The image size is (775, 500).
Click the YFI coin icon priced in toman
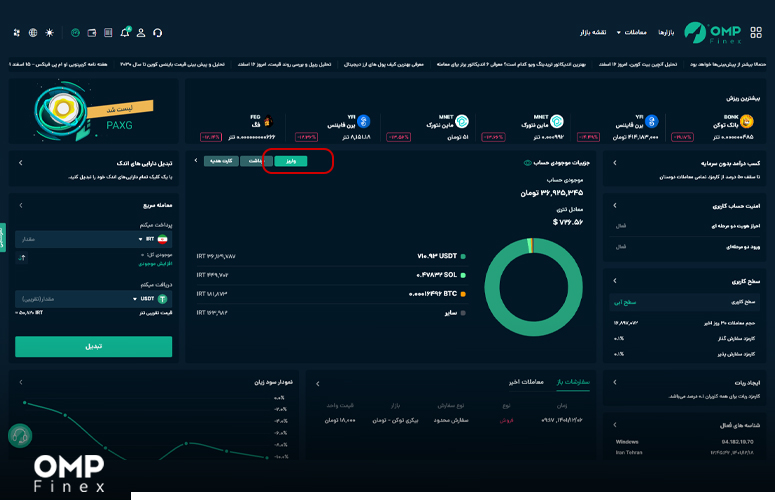[652, 121]
